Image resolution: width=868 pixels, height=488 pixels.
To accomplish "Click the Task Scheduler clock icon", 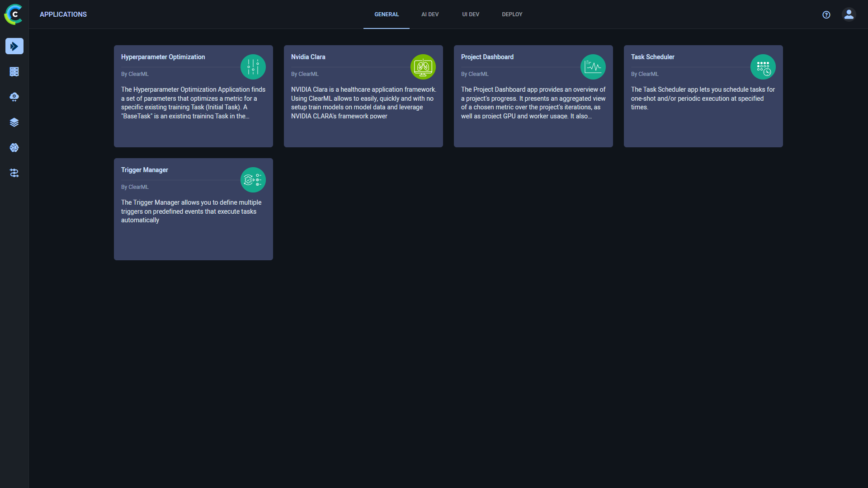I will pos(763,66).
